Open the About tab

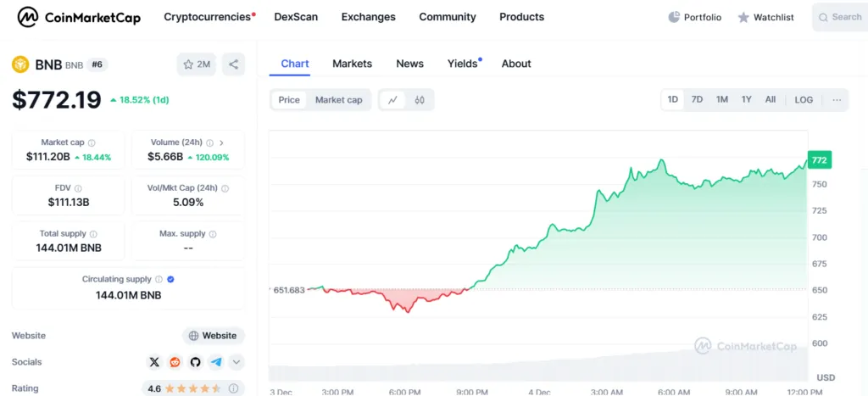point(516,64)
